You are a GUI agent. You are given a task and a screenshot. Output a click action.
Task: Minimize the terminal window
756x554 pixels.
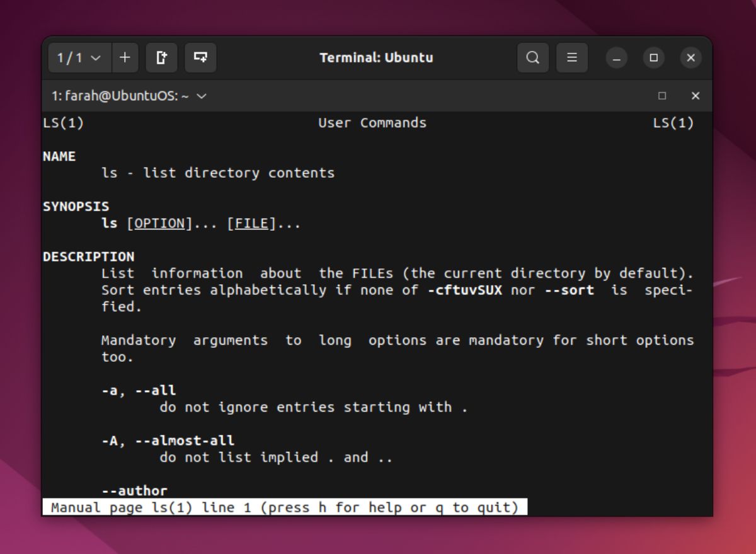616,57
